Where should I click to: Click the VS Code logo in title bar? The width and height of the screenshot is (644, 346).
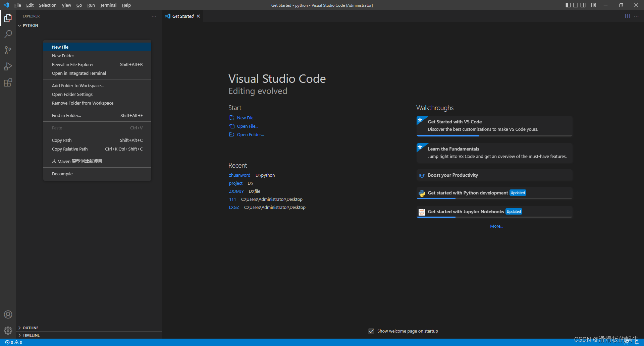point(6,5)
